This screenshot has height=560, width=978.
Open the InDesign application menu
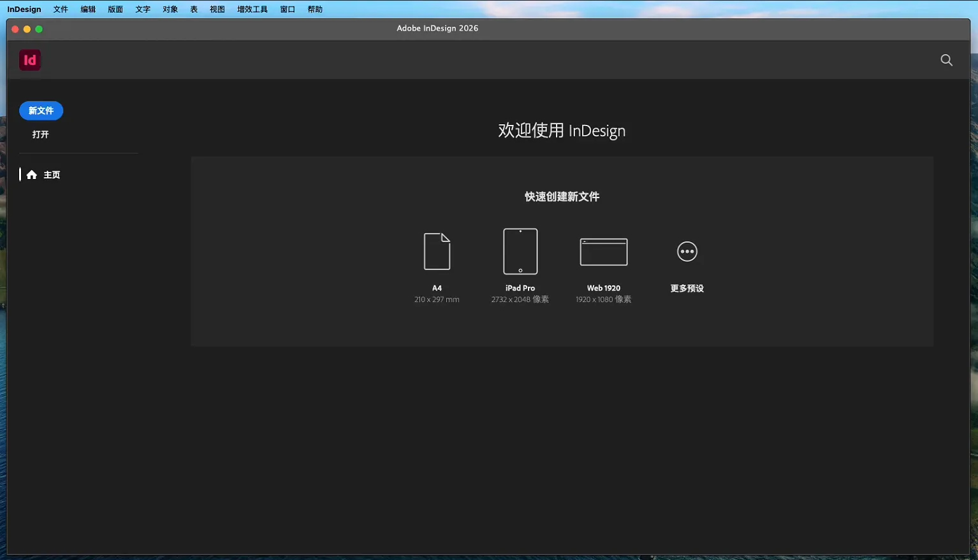(x=24, y=9)
